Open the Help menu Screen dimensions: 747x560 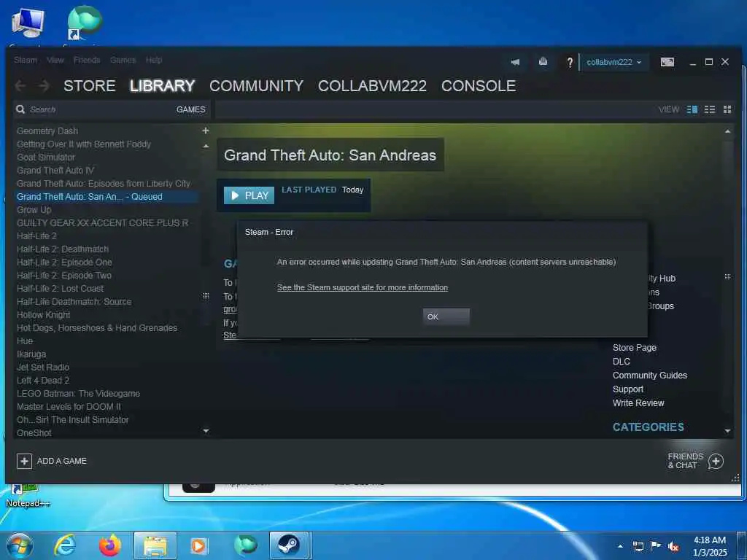(x=154, y=60)
